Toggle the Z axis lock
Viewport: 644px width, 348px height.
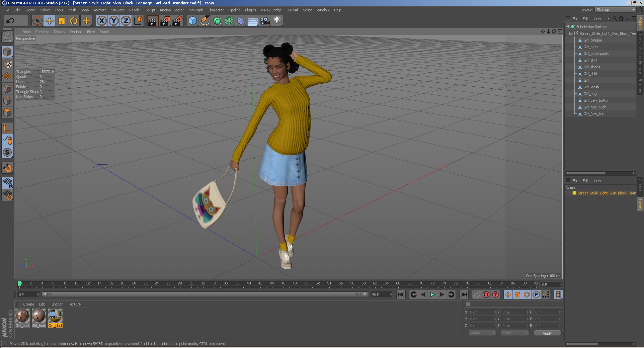point(126,21)
